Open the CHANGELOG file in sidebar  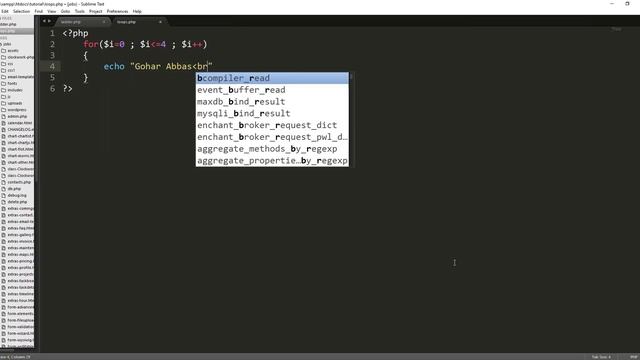(x=20, y=129)
